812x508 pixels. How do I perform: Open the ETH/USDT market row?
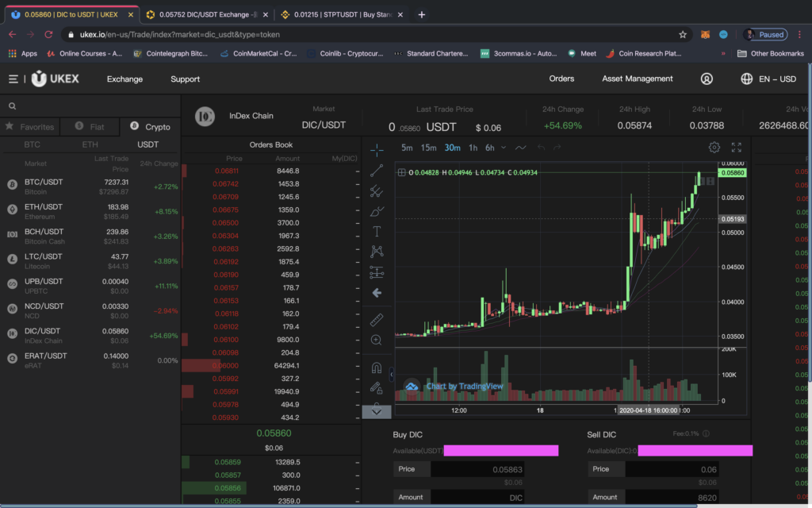[90, 211]
